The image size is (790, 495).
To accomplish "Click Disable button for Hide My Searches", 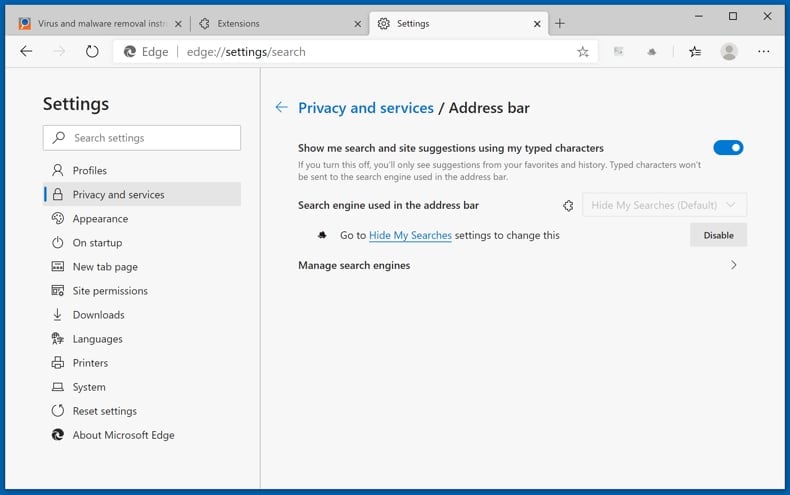I will pyautogui.click(x=718, y=235).
